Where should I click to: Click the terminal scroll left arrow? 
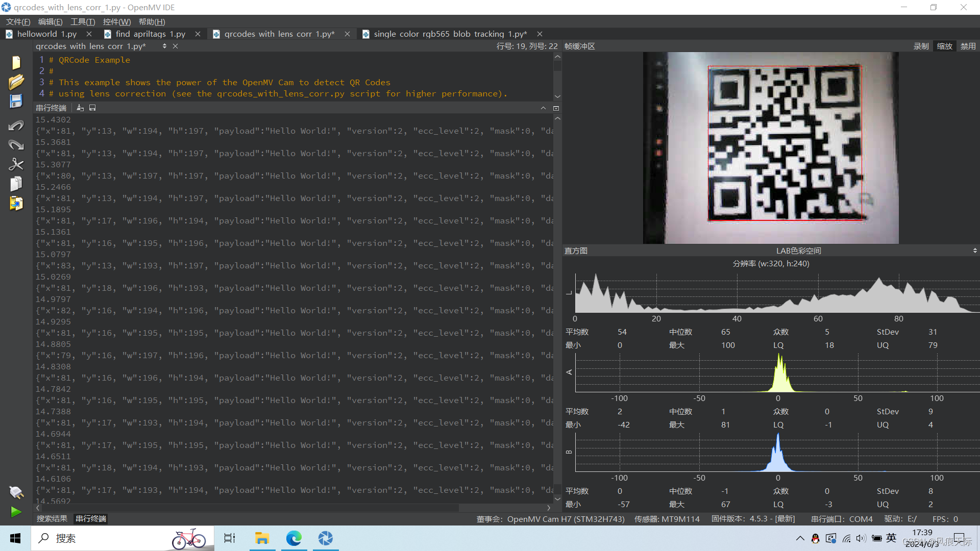[x=38, y=508]
